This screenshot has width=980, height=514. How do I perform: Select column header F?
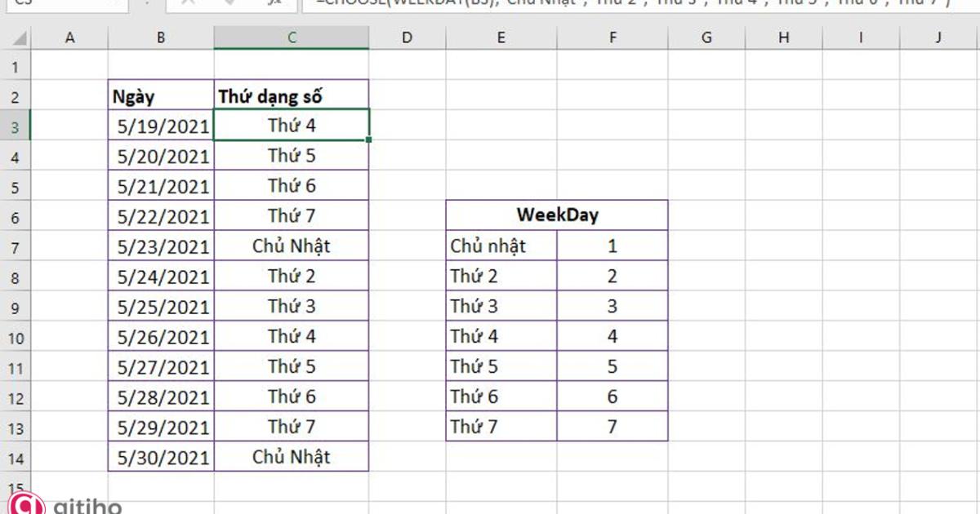pos(612,38)
